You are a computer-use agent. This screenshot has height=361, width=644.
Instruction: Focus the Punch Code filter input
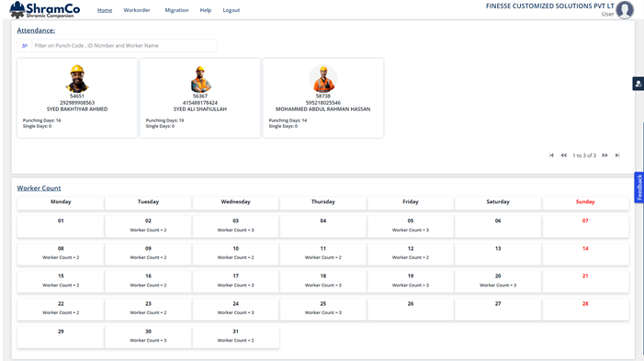(x=124, y=46)
